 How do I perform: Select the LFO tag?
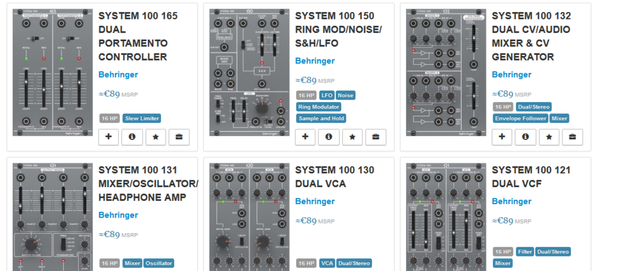click(327, 96)
